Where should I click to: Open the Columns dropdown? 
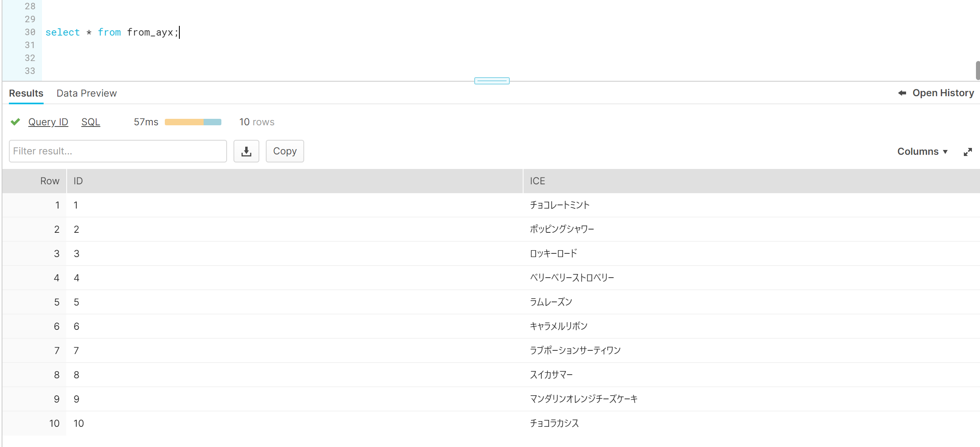tap(922, 151)
